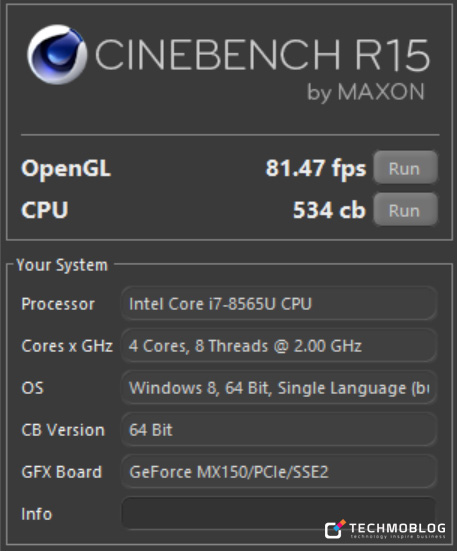Click the TechMoBlog watermark logo icon
The image size is (457, 551).
[x=335, y=529]
